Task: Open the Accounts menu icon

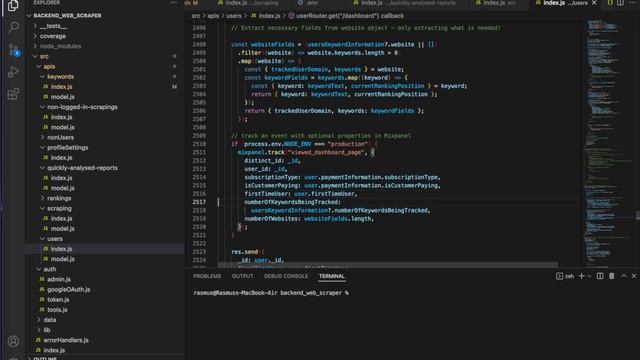Action: pyautogui.click(x=13, y=341)
